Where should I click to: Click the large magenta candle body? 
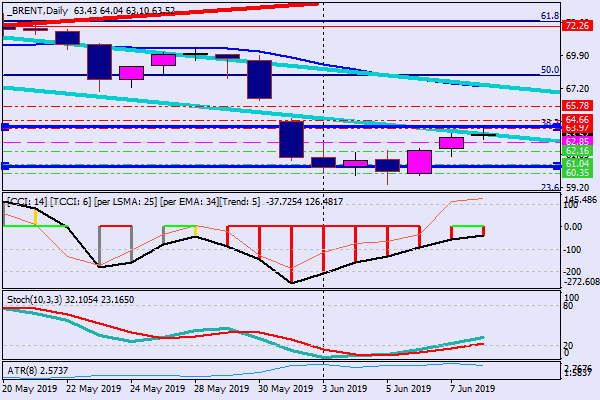coord(419,162)
